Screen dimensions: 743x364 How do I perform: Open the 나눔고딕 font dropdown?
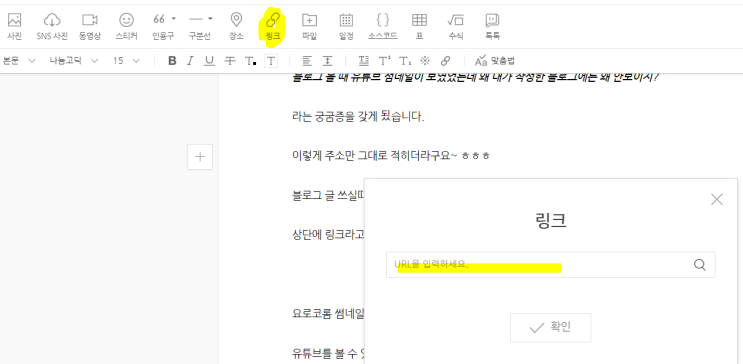74,61
